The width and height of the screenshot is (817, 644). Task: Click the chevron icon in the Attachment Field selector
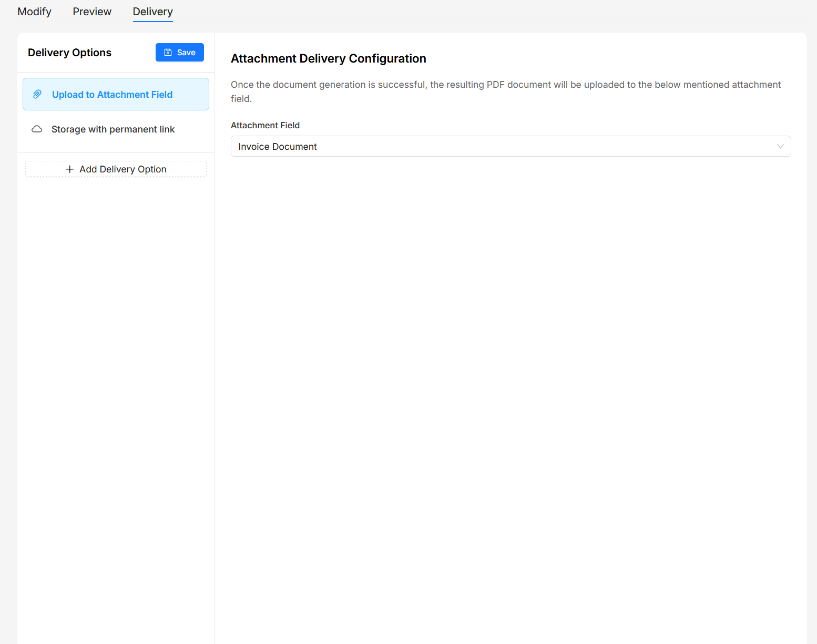coord(780,146)
